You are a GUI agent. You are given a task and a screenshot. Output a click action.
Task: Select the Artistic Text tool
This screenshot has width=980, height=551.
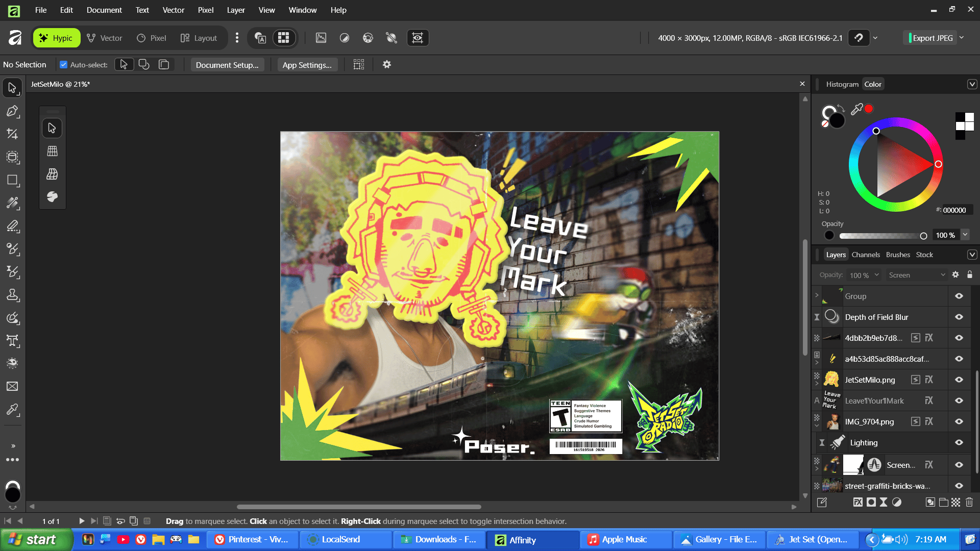[12, 341]
